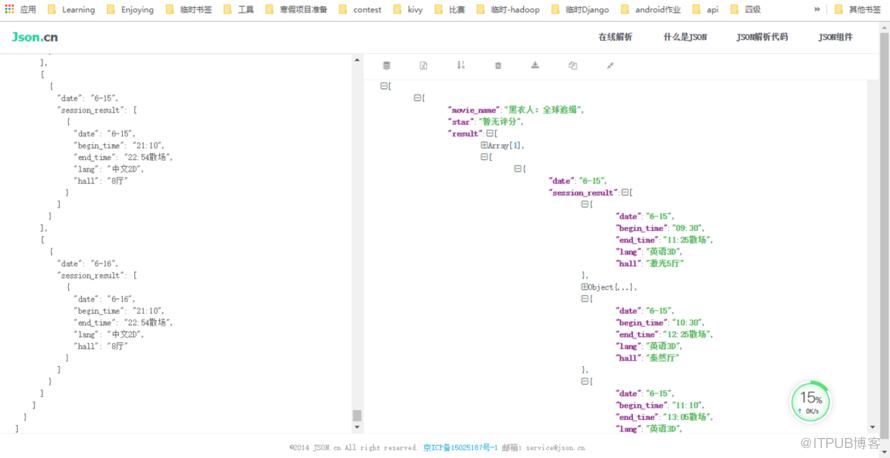Collapse the "session_result" array node
890x458 pixels.
[x=625, y=192]
